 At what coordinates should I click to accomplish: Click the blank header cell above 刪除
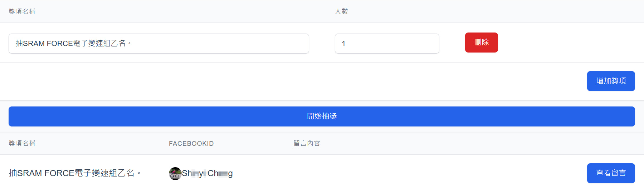pos(481,11)
